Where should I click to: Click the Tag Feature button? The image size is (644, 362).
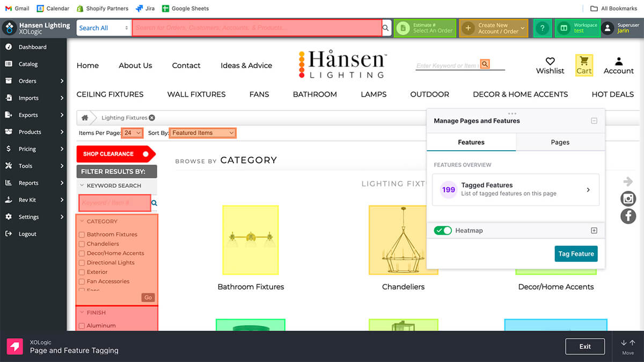[576, 254]
